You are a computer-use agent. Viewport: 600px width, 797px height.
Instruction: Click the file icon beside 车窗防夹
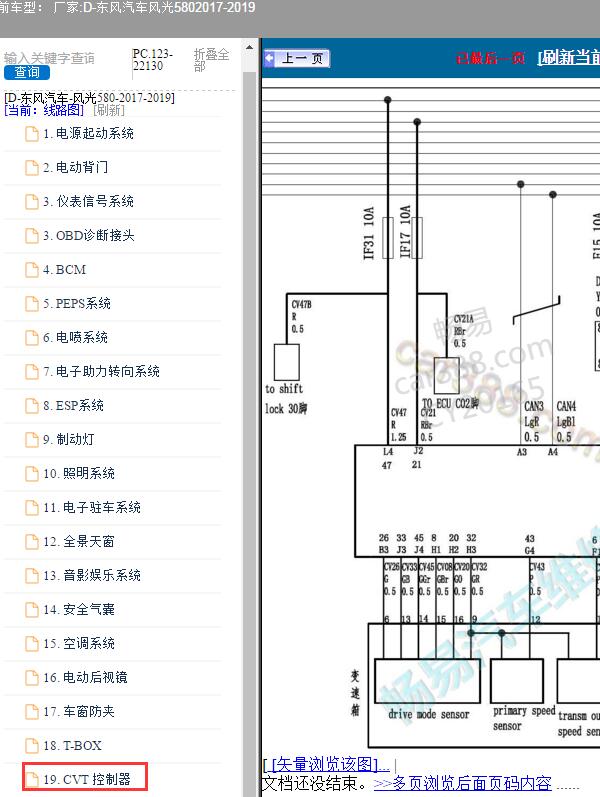pos(32,712)
